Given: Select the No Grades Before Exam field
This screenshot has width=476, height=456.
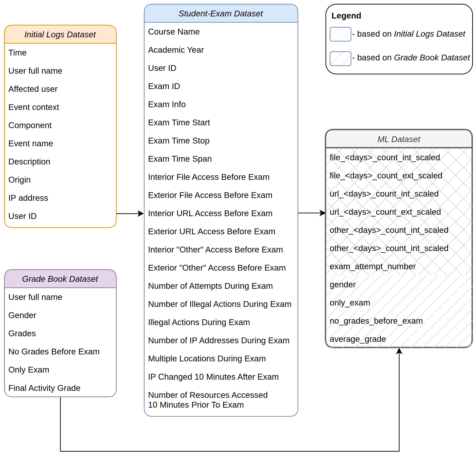Looking at the screenshot, I should point(54,351).
